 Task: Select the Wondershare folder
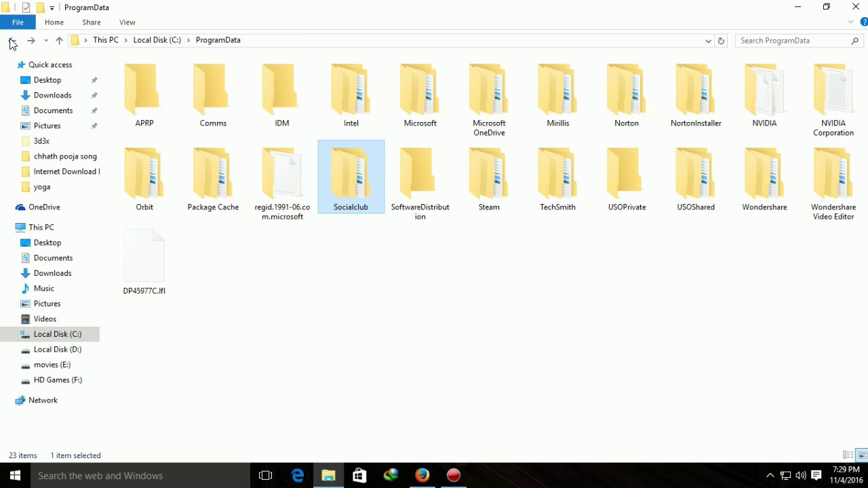click(x=764, y=180)
